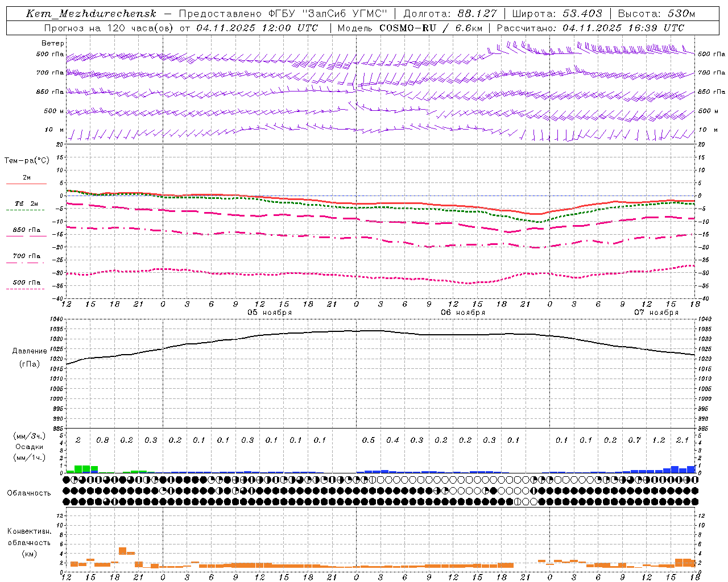Screen dimensions: 728x582
Task: Select the '07 ноября' date label
Action: (x=656, y=313)
